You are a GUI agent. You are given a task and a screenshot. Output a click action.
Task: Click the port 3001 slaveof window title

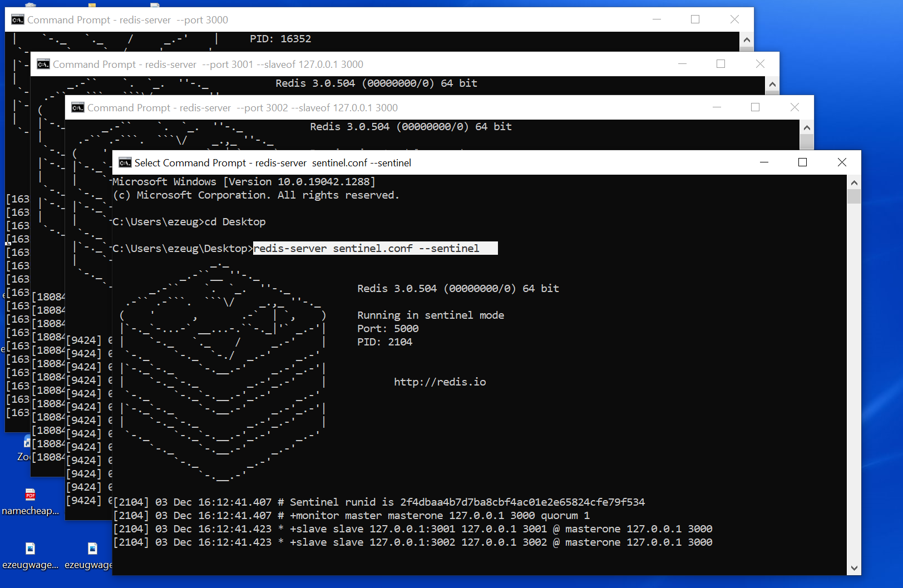208,65
